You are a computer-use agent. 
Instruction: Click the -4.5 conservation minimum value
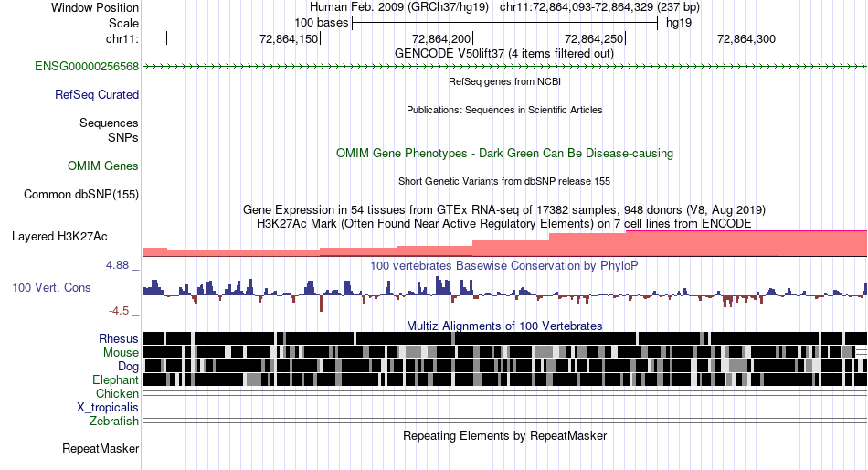[x=119, y=311]
